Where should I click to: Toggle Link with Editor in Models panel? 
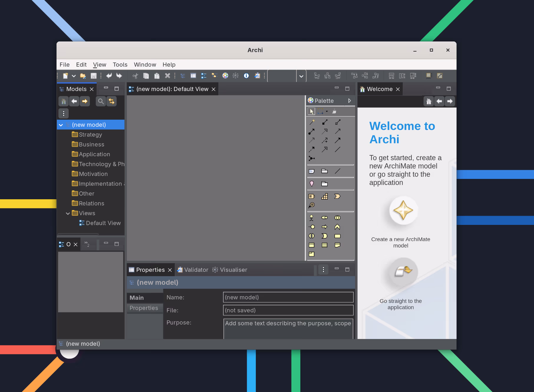point(111,101)
